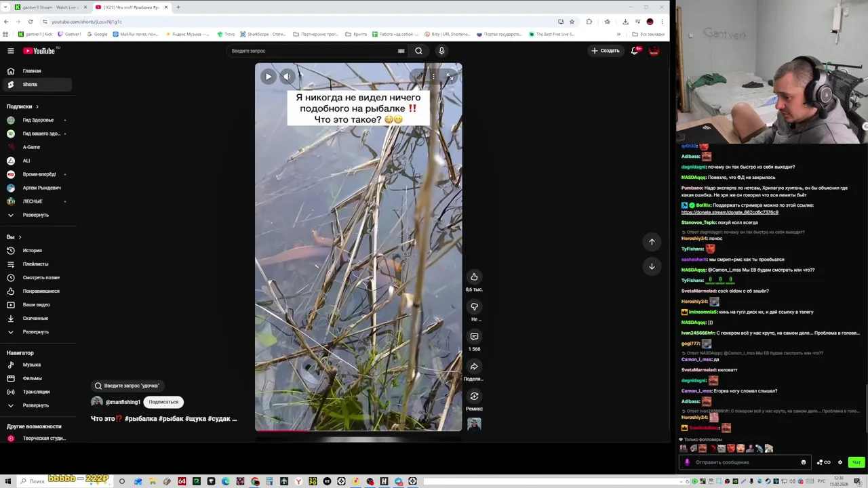Go to the YouTube home logo

point(39,51)
